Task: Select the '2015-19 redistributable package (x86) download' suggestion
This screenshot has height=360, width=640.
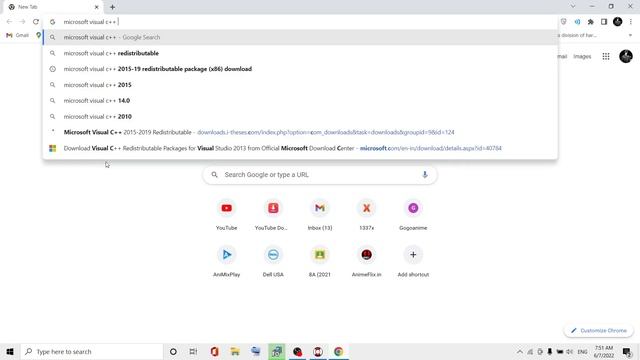Action: tap(300, 69)
